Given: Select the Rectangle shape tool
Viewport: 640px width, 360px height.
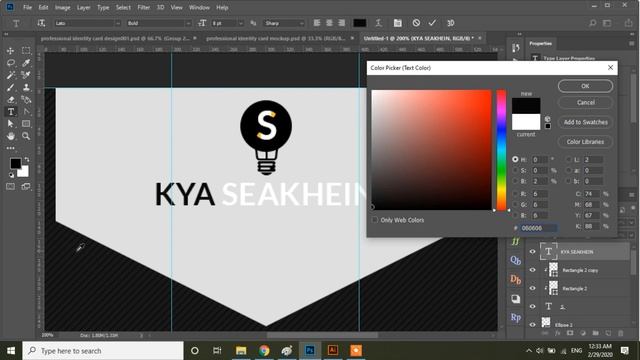Looking at the screenshot, I should 26,124.
